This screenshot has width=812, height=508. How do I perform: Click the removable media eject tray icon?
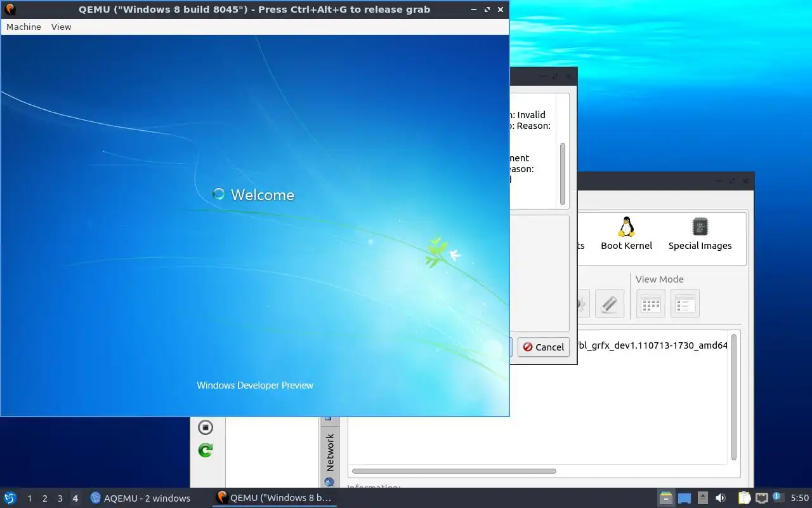[x=703, y=498]
